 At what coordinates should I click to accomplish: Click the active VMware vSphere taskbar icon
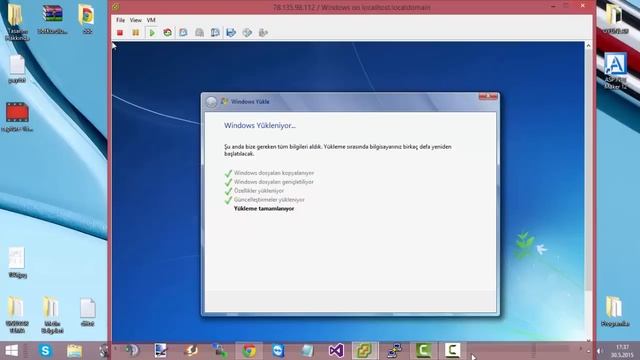coord(365,351)
